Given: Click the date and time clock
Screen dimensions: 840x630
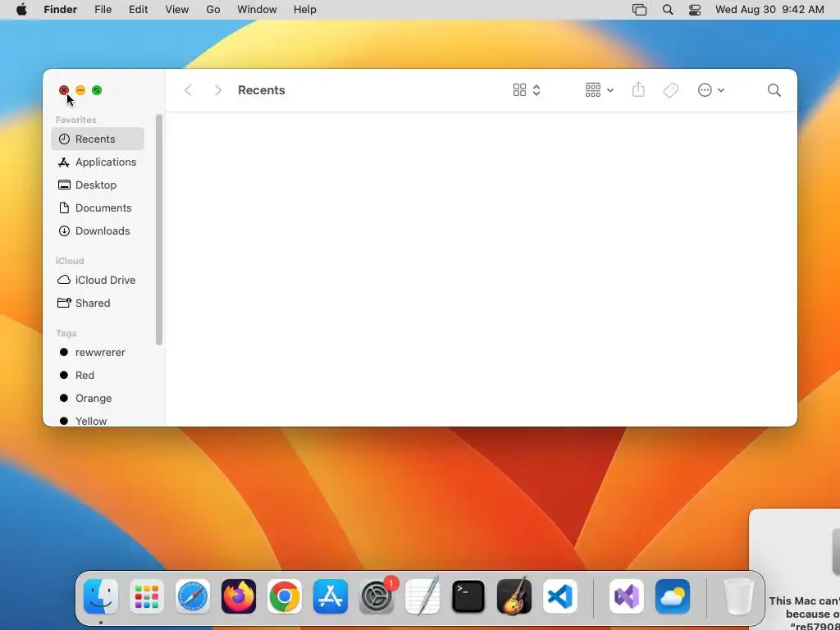Looking at the screenshot, I should (x=769, y=10).
